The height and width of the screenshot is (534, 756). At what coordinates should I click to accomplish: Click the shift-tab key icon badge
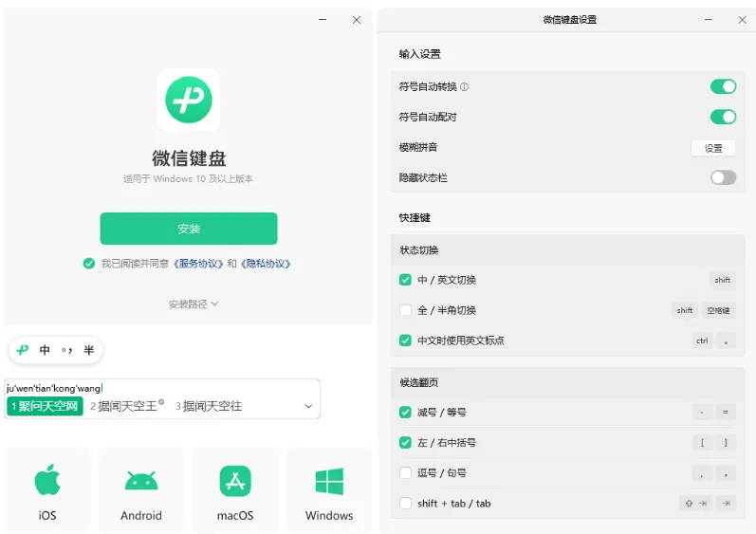click(695, 503)
